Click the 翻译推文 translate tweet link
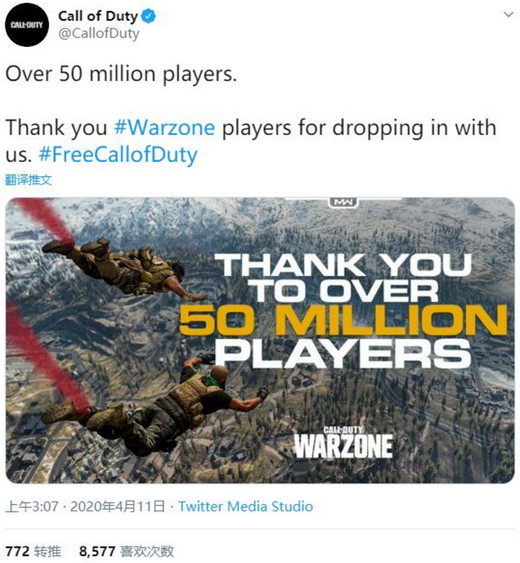The height and width of the screenshot is (563, 520). tap(28, 180)
